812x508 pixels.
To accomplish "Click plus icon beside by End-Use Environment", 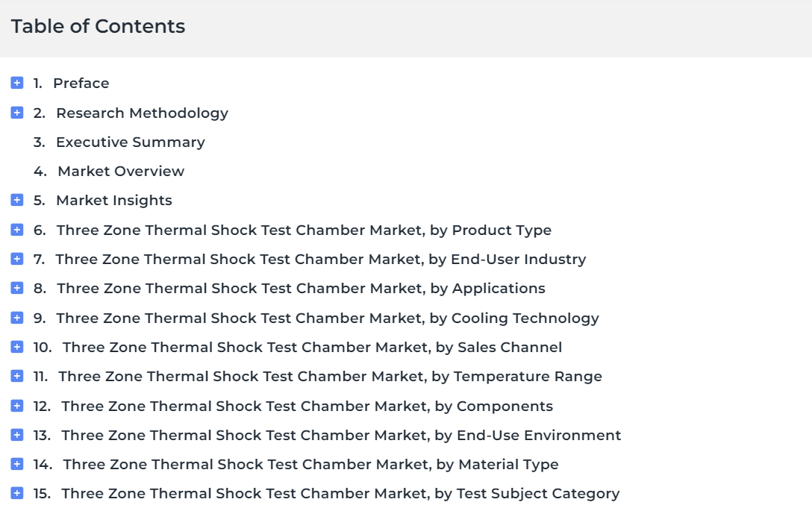I will coord(17,434).
